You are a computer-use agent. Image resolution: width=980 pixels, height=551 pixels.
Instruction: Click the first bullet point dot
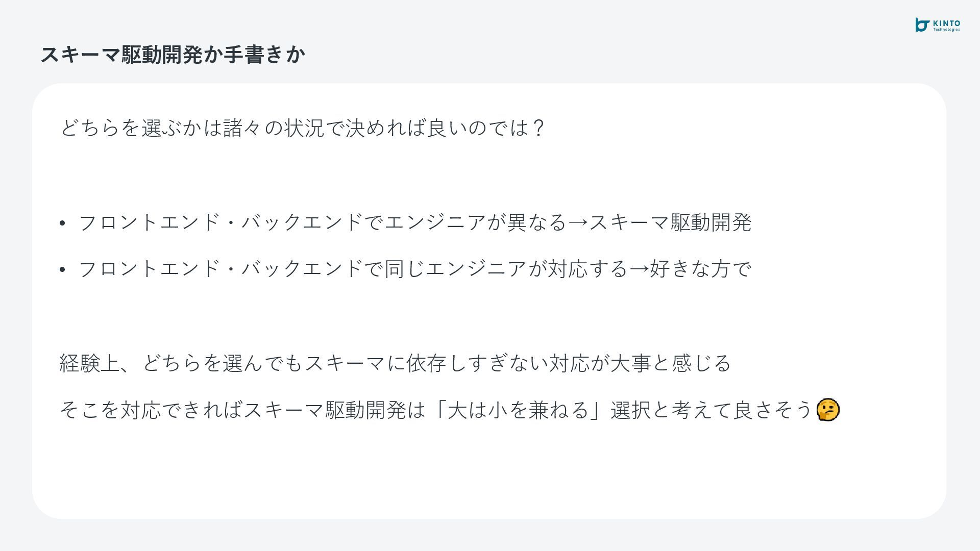[62, 223]
